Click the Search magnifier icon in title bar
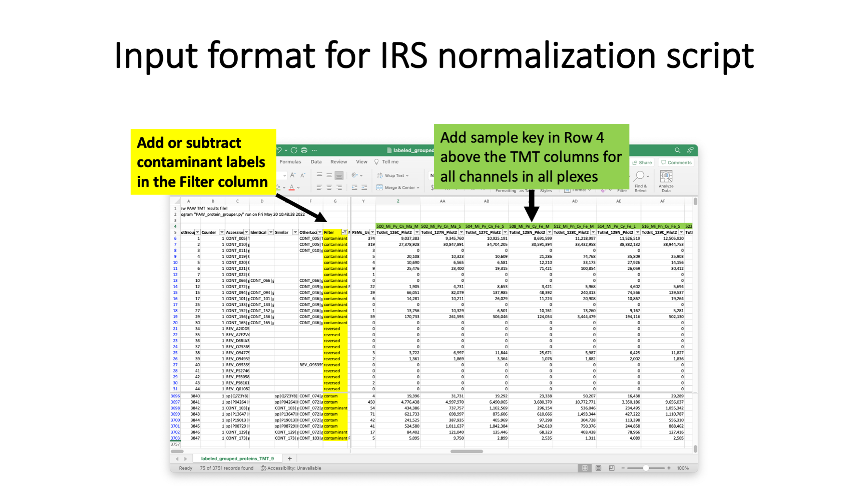Image resolution: width=868 pixels, height=488 pixels. tap(677, 150)
